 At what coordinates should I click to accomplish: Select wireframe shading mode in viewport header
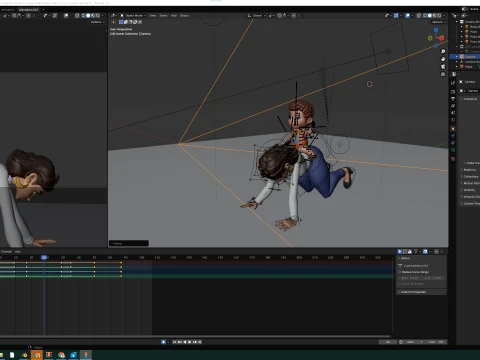click(x=425, y=15)
